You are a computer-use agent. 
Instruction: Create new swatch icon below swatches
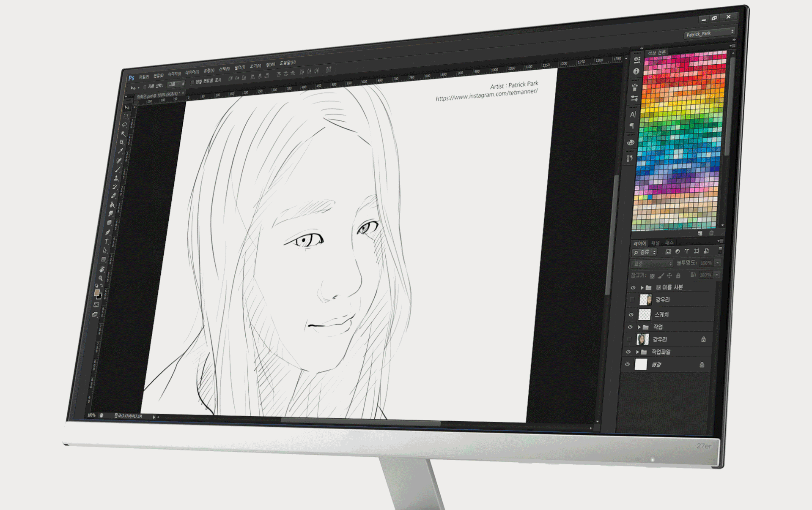700,233
